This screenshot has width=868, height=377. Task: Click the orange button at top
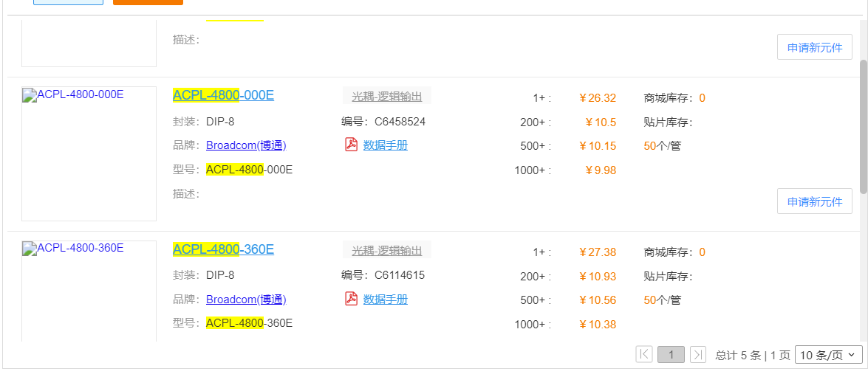pos(148,2)
